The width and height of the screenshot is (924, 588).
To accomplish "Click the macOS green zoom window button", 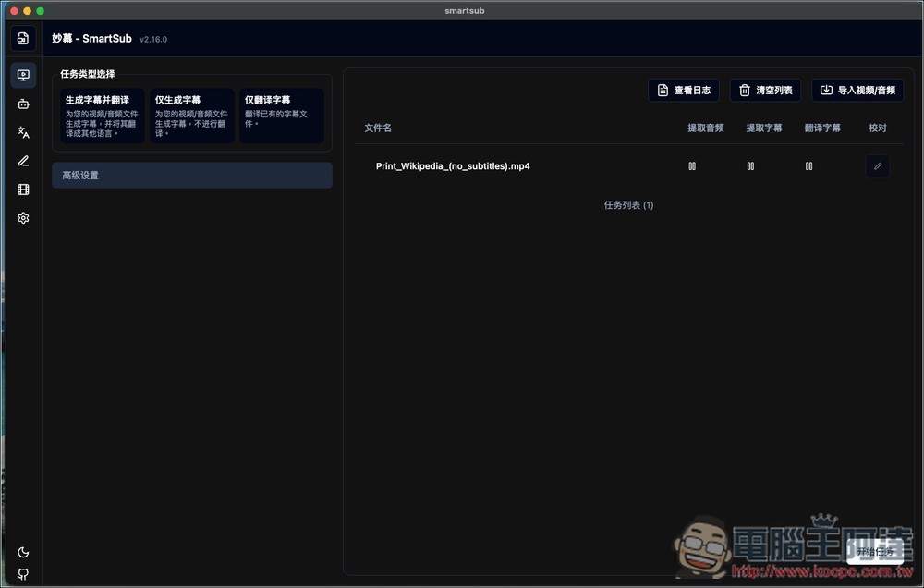I will (40, 10).
